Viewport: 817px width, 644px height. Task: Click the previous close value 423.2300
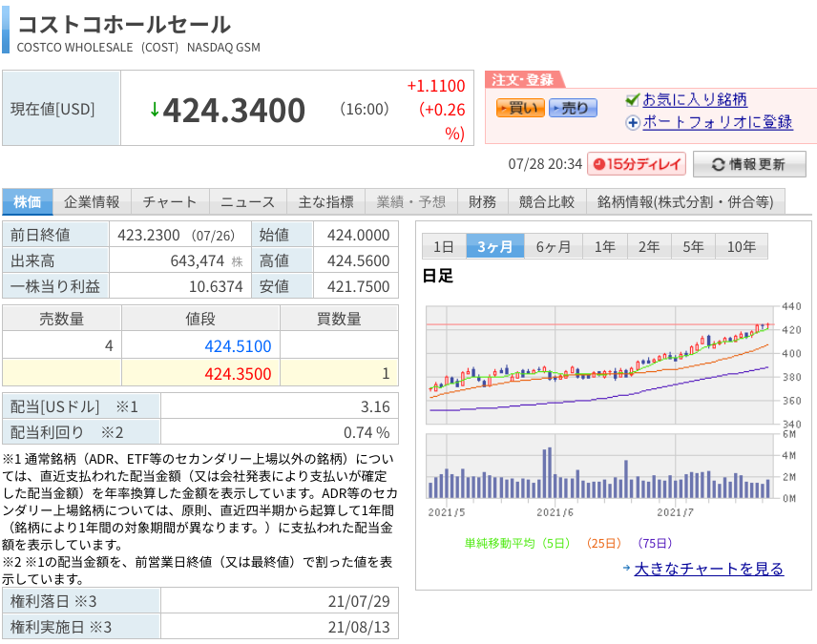(149, 235)
